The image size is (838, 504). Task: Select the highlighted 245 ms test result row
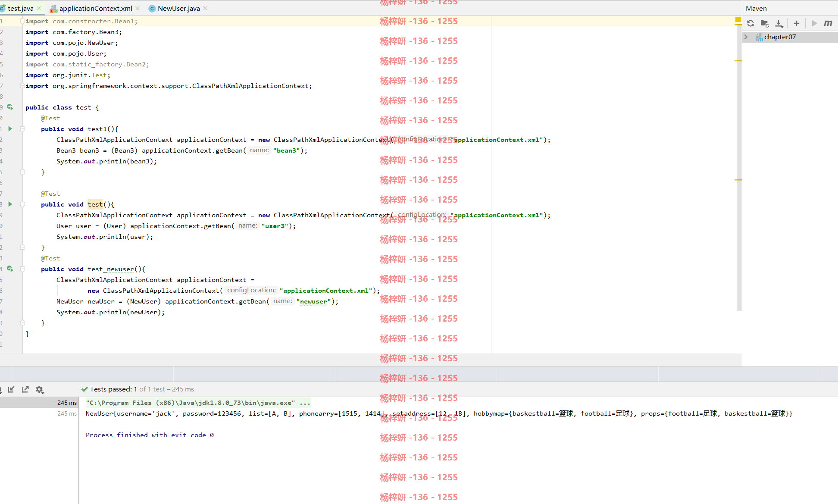click(x=39, y=403)
